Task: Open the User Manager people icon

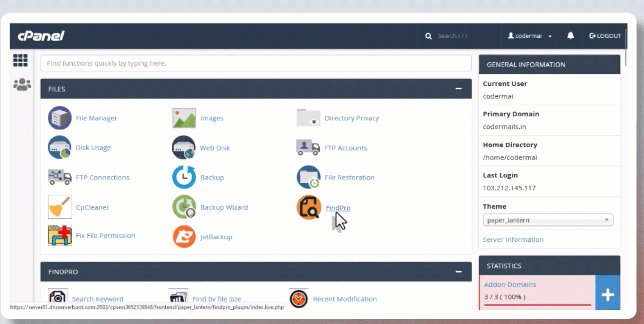Action: 22,85
